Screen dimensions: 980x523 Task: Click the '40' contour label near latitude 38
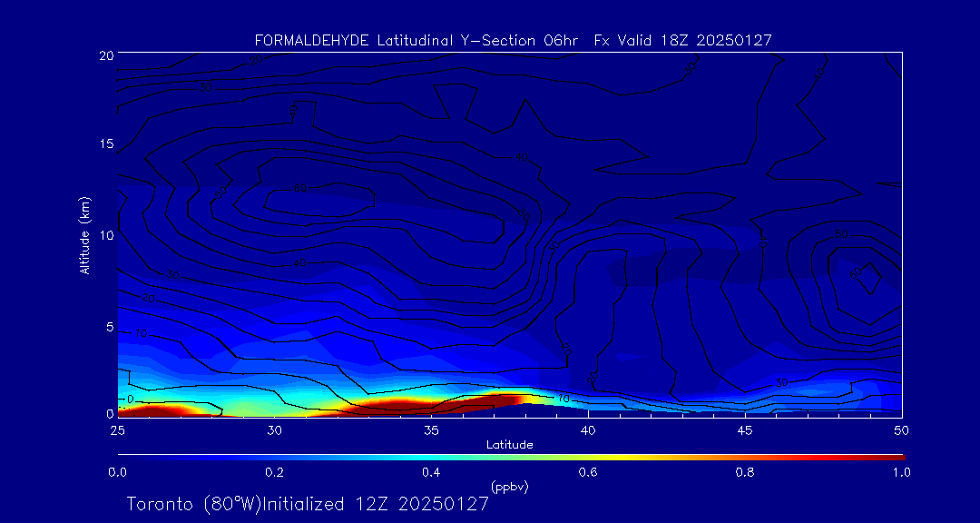523,156
